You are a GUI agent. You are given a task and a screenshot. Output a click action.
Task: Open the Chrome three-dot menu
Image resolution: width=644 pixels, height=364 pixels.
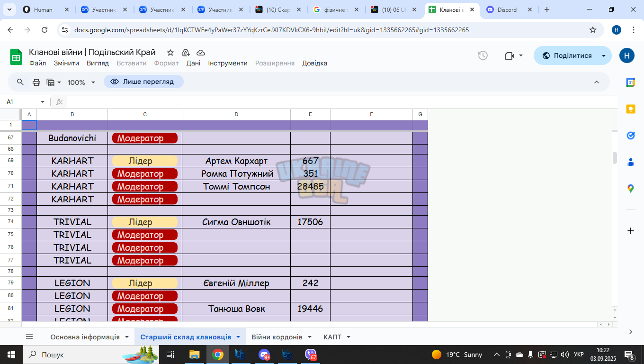pyautogui.click(x=634, y=30)
